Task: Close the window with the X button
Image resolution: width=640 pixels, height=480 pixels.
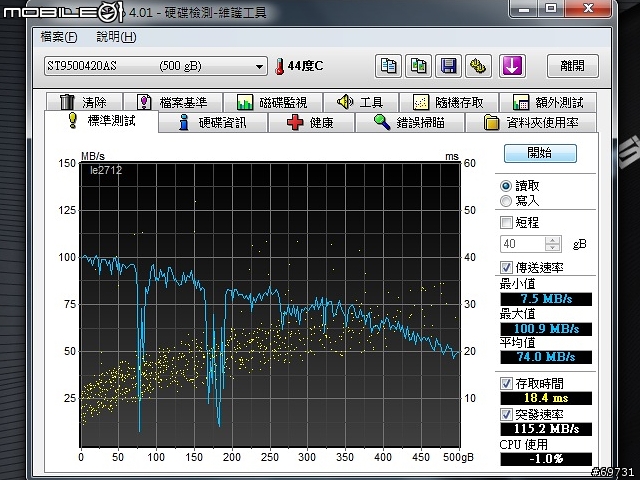Action: pyautogui.click(x=588, y=8)
